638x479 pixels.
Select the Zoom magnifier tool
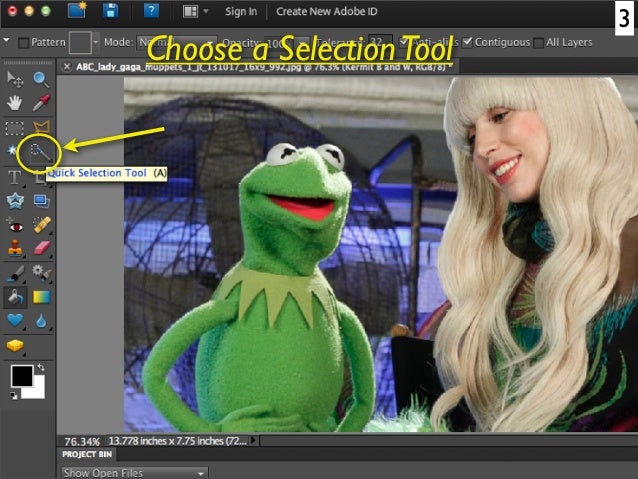(41, 79)
